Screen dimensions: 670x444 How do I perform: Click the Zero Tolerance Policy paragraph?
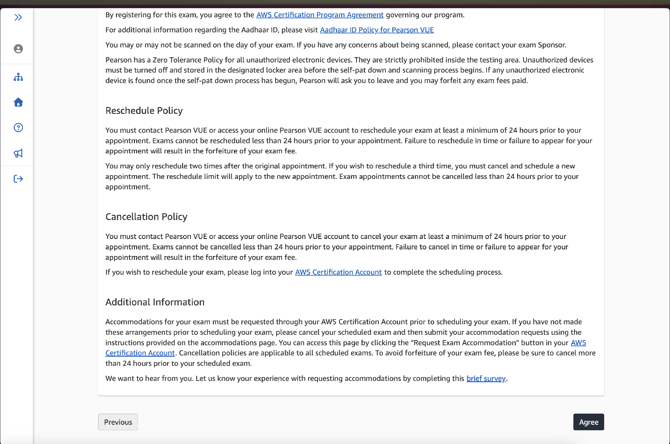(349, 70)
